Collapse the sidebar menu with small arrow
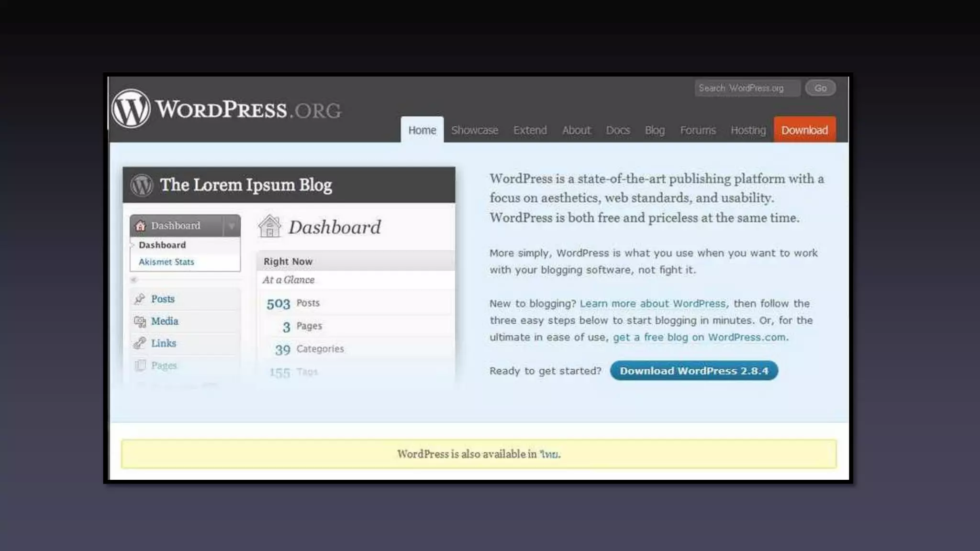Viewport: 980px width, 551px height. [x=134, y=280]
